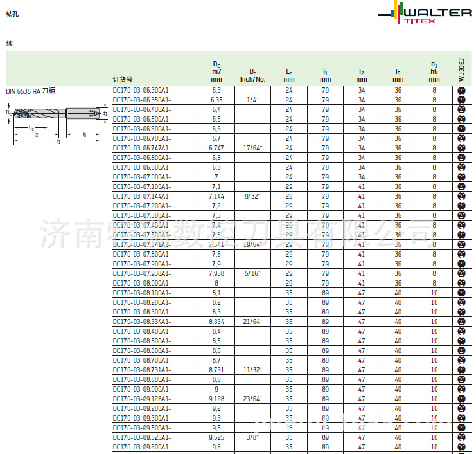Click the 5/16" inch size cell

252,273
